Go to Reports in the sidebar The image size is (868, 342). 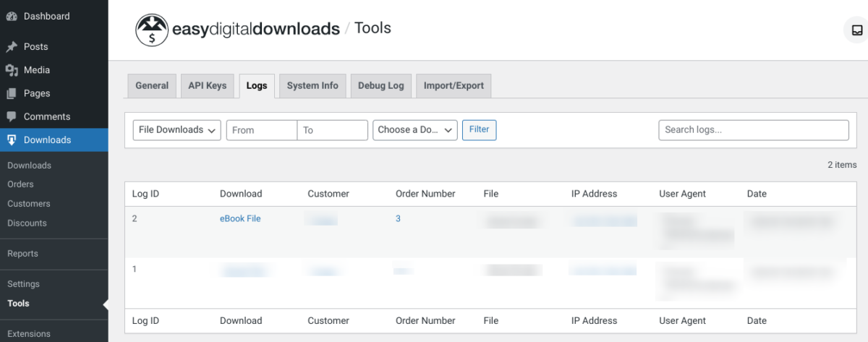(22, 254)
